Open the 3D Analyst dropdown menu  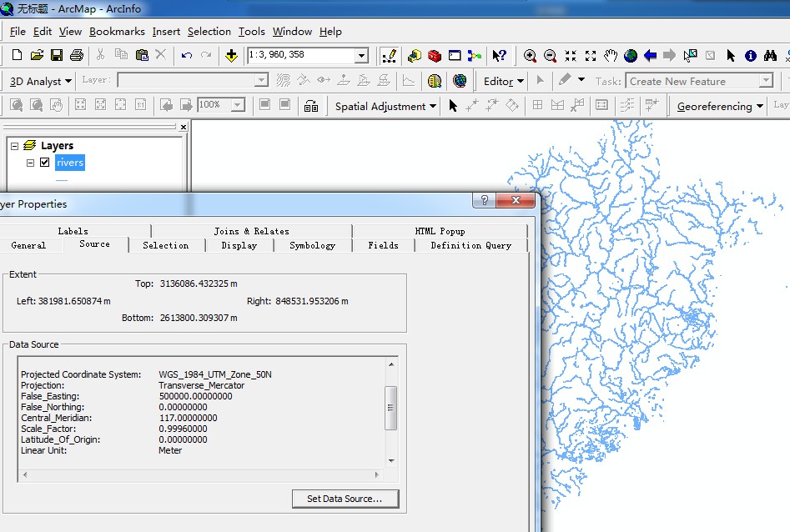[41, 81]
